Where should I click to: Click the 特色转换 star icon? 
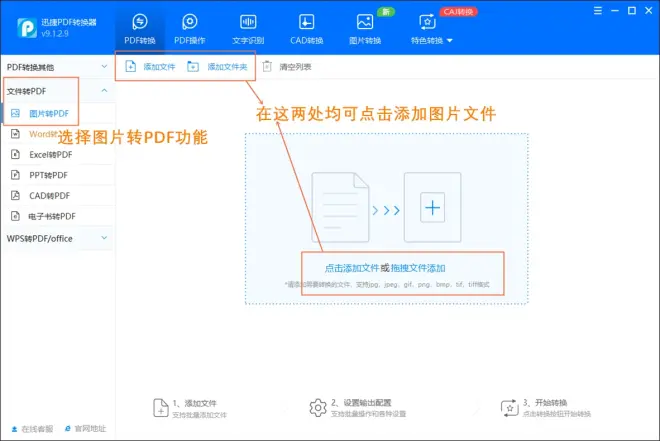tap(427, 21)
